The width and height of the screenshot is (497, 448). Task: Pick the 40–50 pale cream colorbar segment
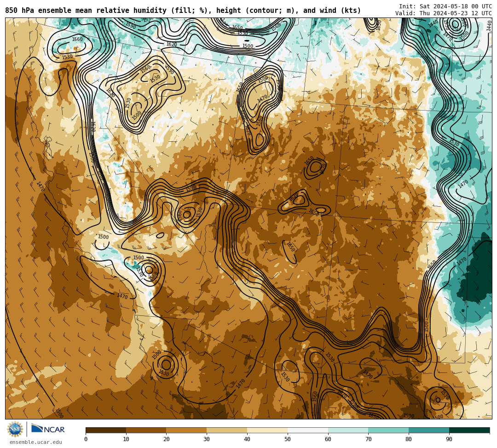click(267, 430)
